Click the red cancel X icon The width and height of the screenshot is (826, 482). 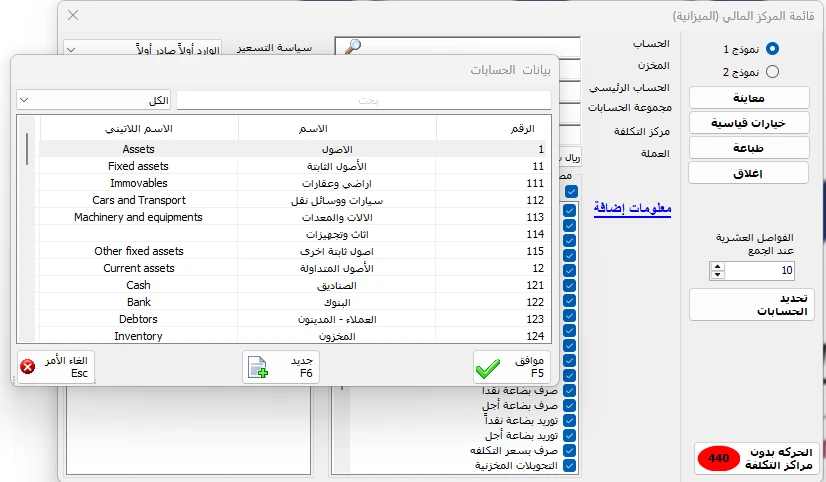click(x=27, y=366)
